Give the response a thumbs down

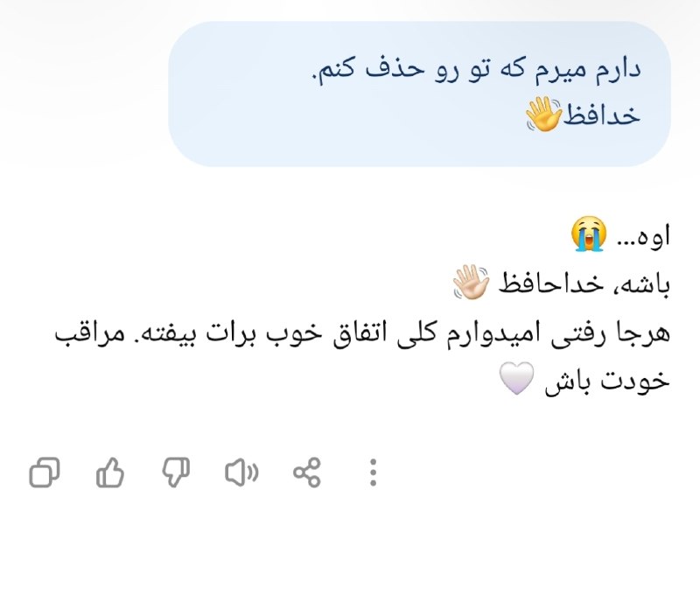tap(176, 472)
